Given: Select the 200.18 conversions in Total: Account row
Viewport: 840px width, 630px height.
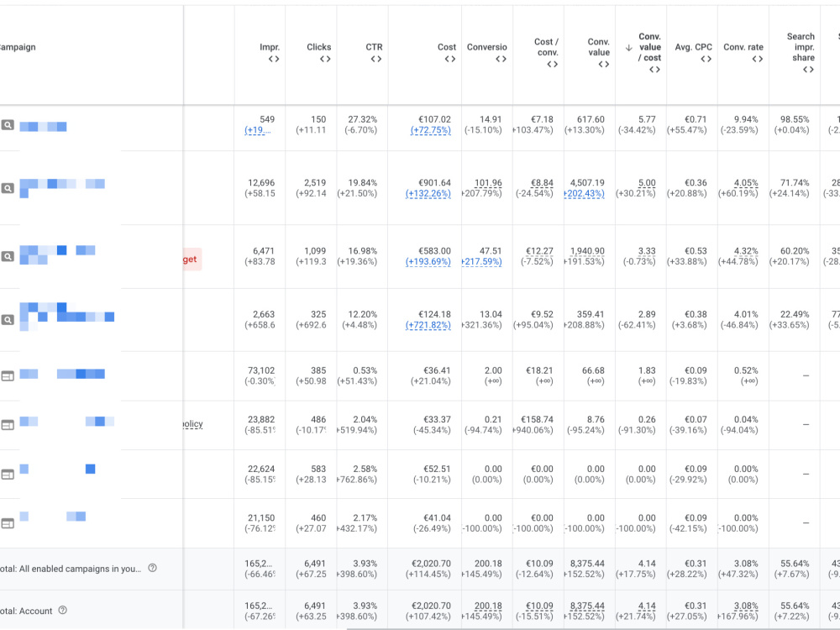Looking at the screenshot, I should point(488,606).
